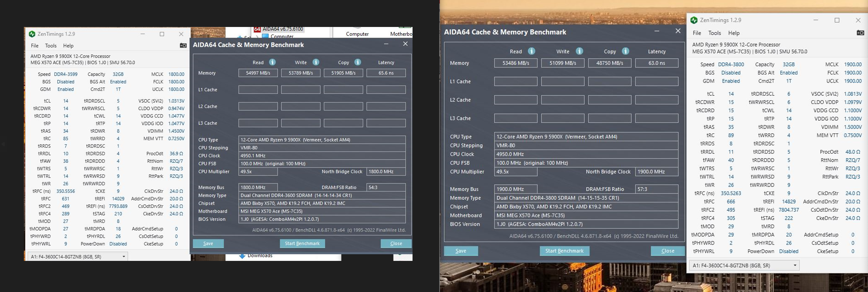Click Write info icon in left AIDA64 benchmark
The image size is (868, 292).
pos(316,62)
